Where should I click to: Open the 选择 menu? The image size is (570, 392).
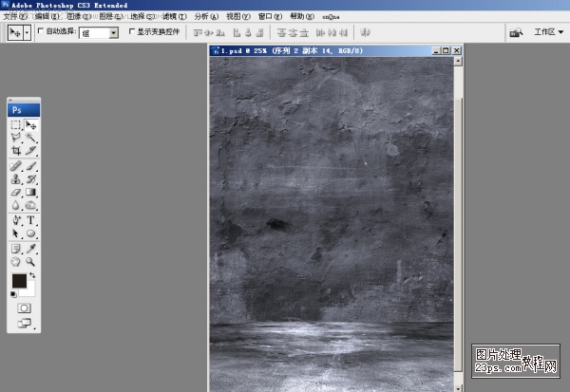pyautogui.click(x=142, y=17)
